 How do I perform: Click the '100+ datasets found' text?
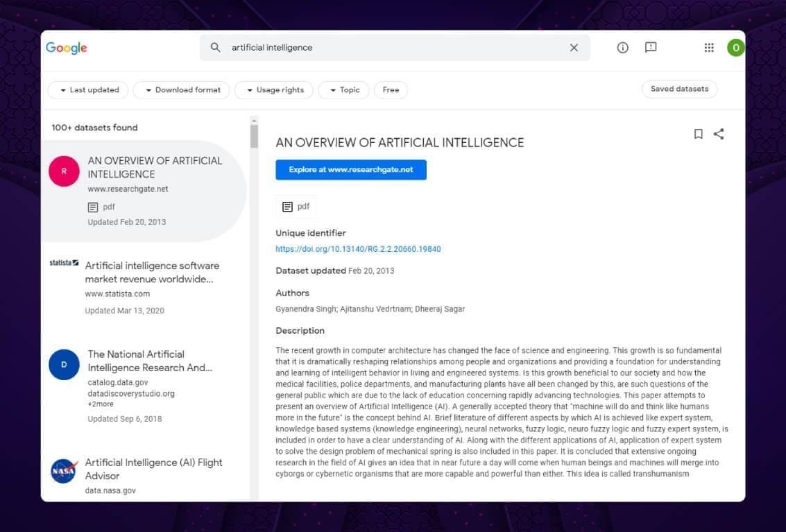point(94,128)
